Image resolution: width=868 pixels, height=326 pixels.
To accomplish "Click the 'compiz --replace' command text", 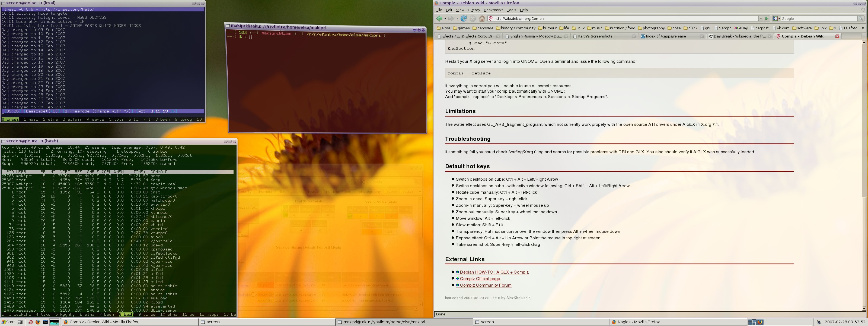I will [469, 73].
